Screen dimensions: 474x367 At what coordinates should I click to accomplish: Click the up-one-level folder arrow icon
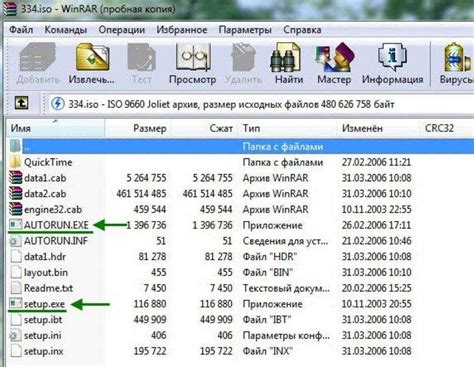[x=21, y=103]
